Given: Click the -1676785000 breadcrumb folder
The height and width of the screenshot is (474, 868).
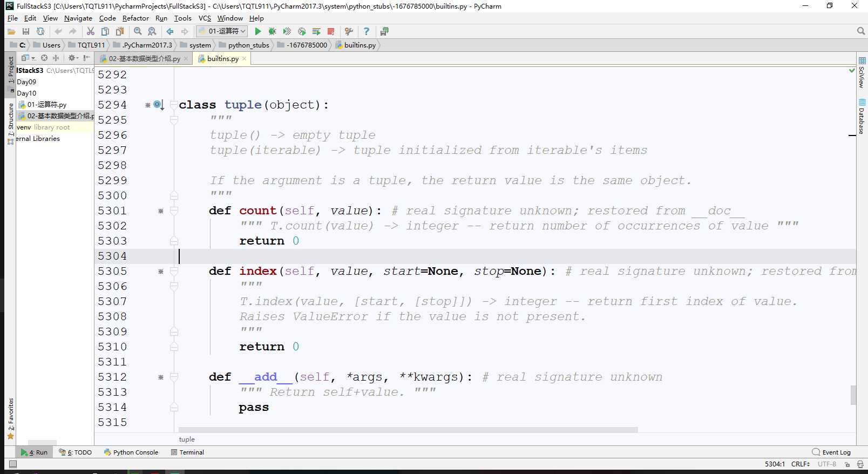Looking at the screenshot, I should point(302,45).
